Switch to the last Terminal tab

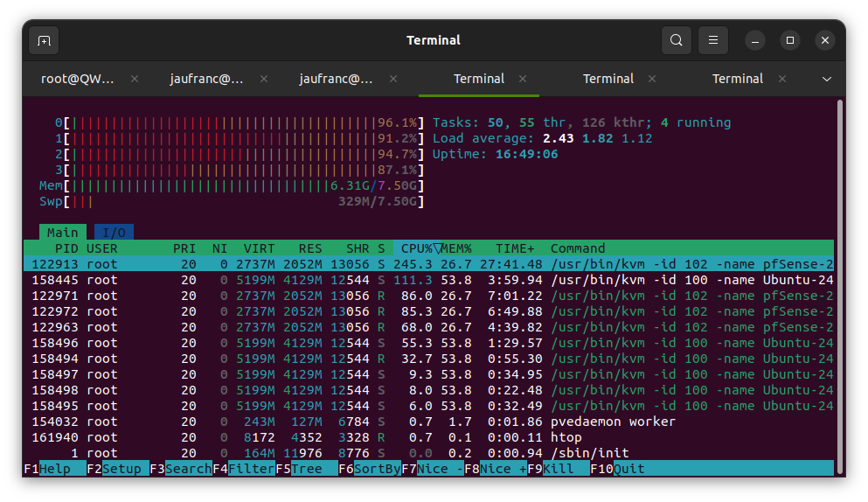click(x=738, y=80)
